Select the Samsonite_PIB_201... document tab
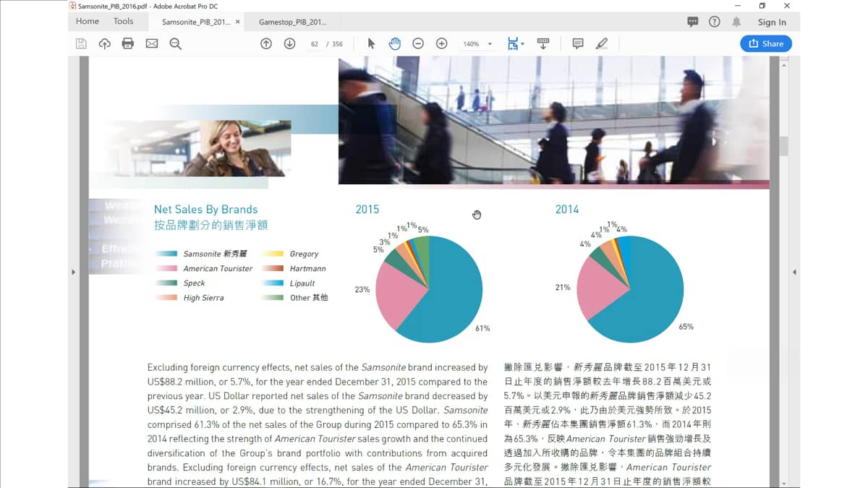This screenshot has height=488, width=868. (196, 22)
